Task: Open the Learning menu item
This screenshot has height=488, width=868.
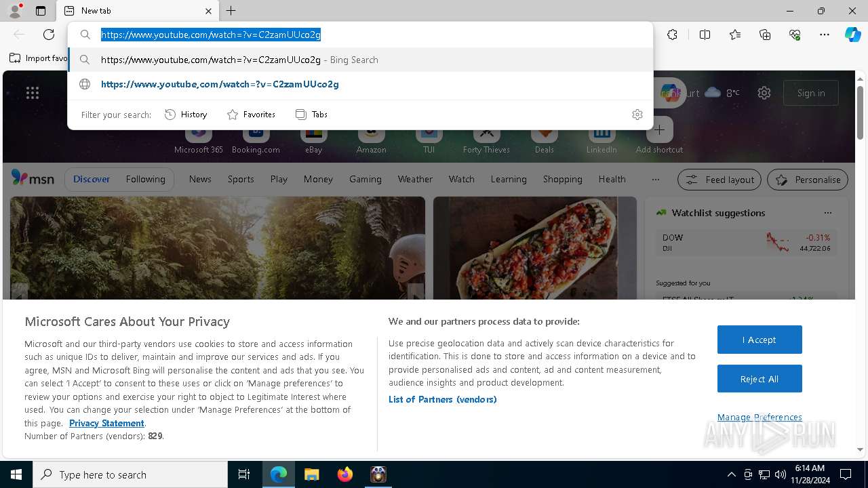Action: tap(509, 179)
